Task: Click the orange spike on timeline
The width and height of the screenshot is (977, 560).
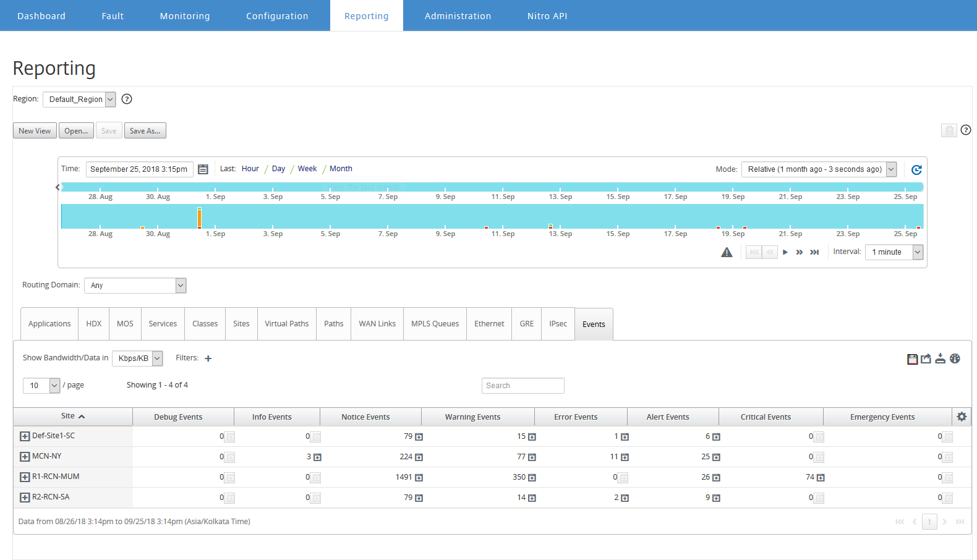Action: 199,218
